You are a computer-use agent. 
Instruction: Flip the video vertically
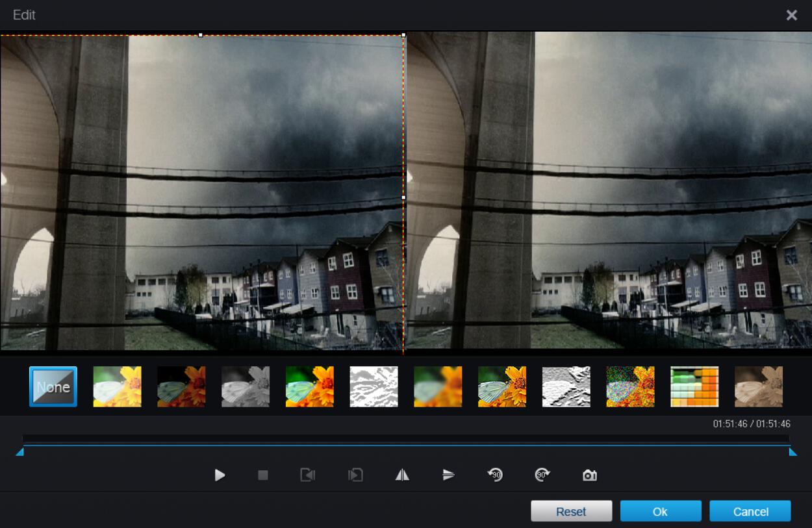point(448,475)
